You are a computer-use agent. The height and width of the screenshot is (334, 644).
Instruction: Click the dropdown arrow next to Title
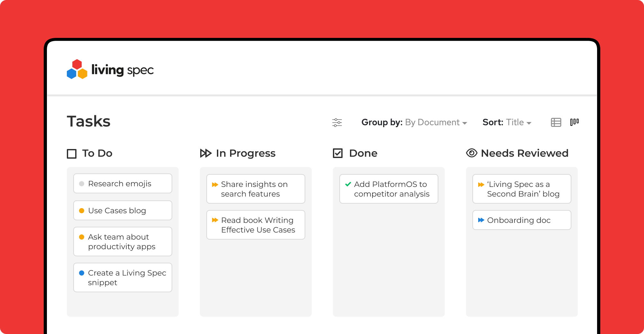tap(529, 123)
